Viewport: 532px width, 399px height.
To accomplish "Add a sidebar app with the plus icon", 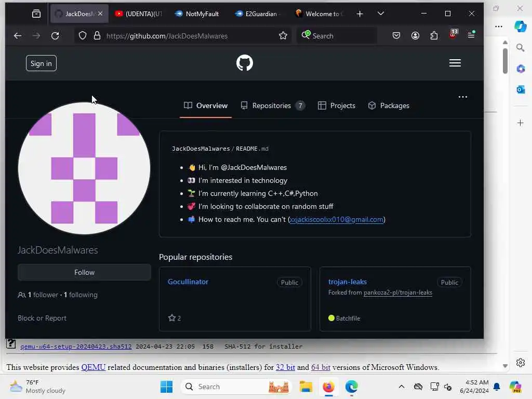I will [521, 123].
